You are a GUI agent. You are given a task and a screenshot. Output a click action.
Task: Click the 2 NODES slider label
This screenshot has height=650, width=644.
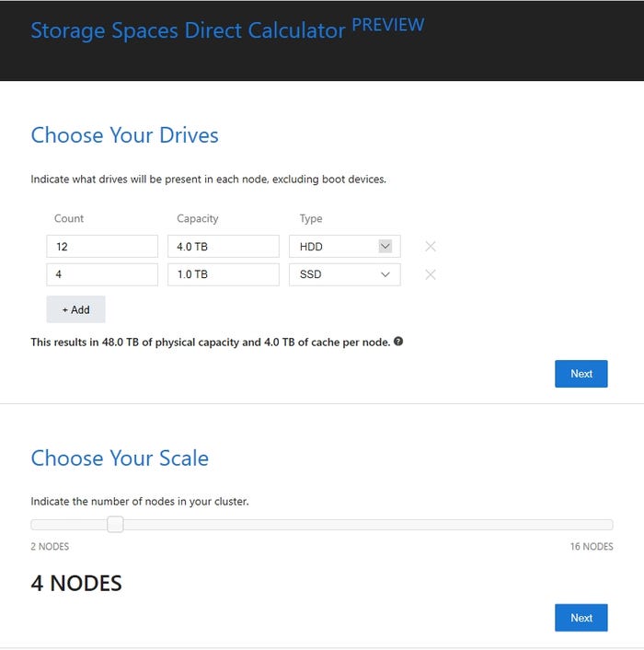(x=50, y=547)
